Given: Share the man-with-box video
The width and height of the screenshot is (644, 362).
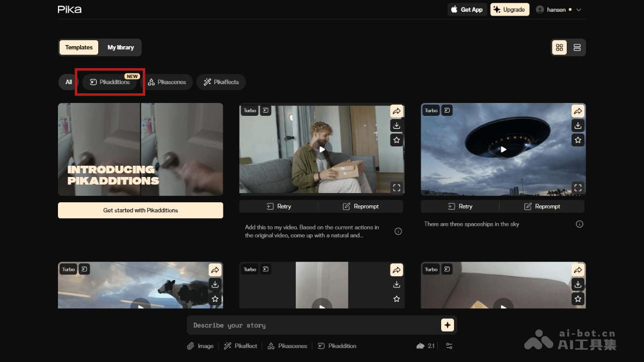Looking at the screenshot, I should (397, 111).
